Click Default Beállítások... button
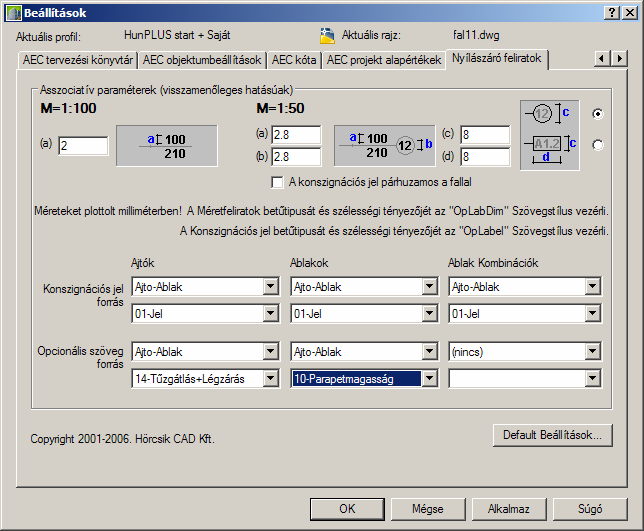The image size is (644, 531). (552, 435)
